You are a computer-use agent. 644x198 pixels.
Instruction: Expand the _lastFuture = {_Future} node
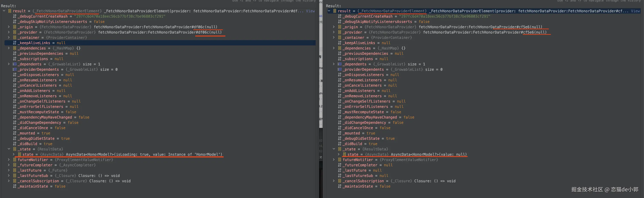click(x=9, y=171)
